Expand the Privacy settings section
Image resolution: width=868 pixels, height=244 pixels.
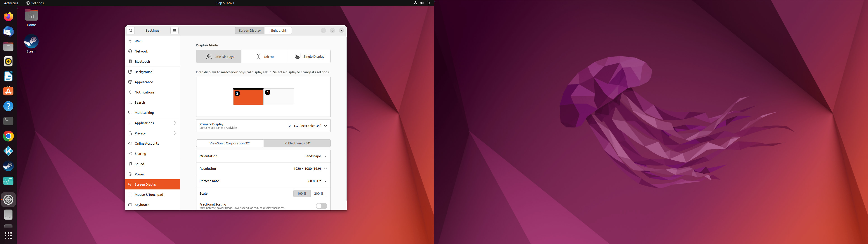(153, 133)
